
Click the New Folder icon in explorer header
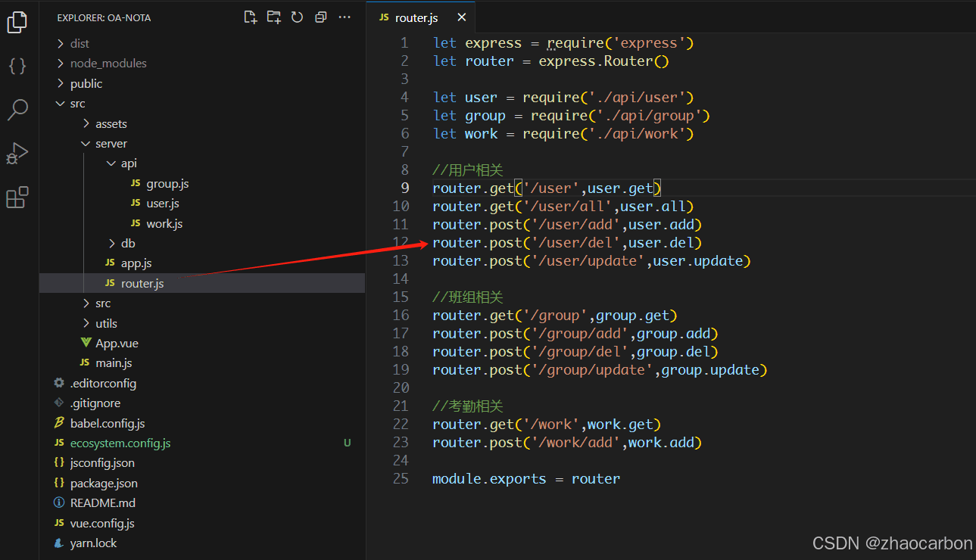coord(273,17)
